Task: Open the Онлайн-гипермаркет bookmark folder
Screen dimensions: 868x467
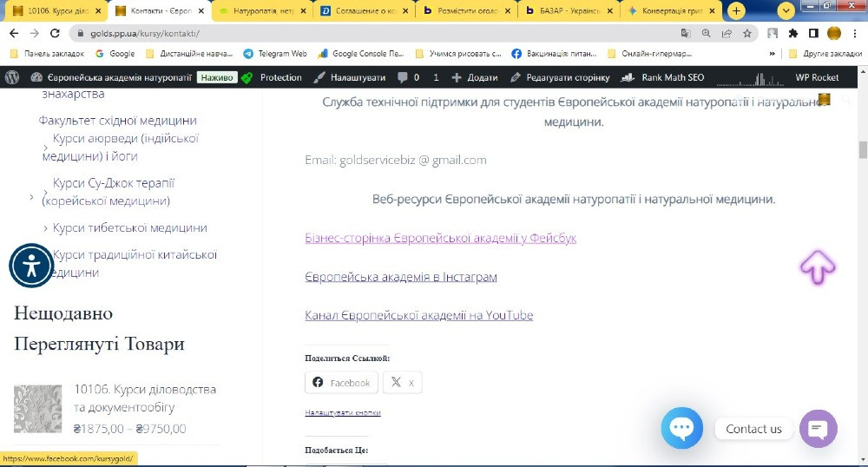Action: 650,54
